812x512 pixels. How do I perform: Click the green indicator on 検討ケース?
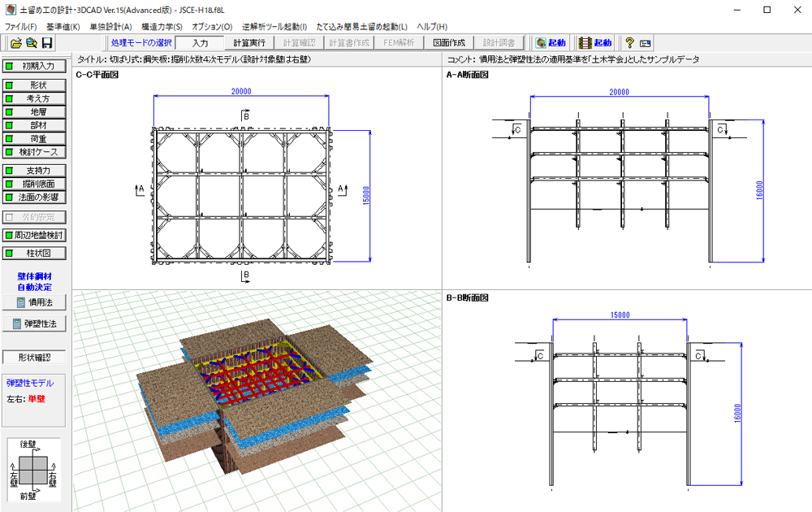9,152
